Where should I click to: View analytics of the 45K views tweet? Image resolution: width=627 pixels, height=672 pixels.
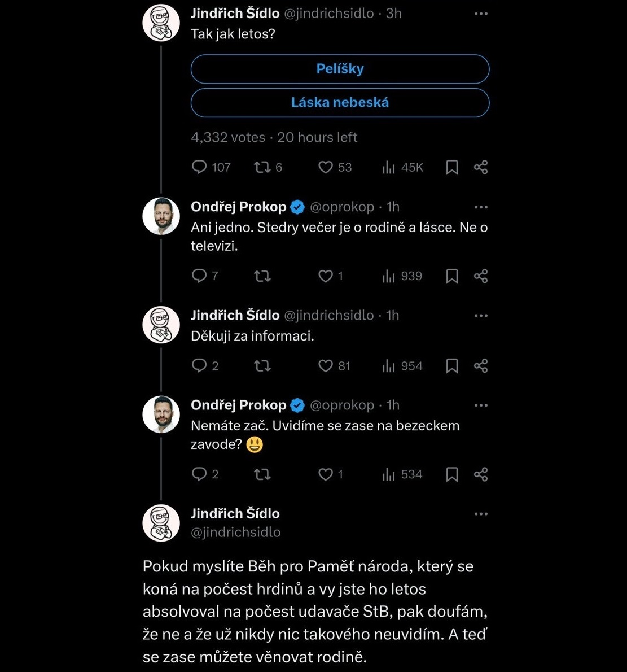click(389, 167)
